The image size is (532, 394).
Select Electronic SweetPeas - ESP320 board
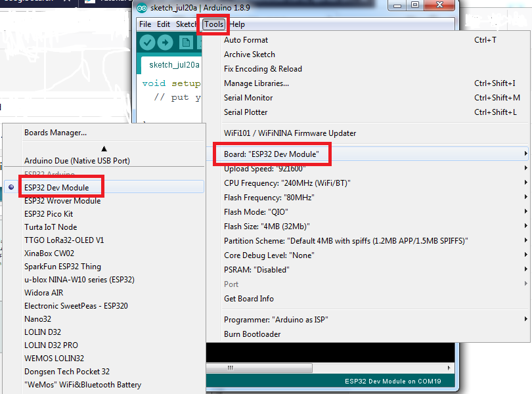104,306
